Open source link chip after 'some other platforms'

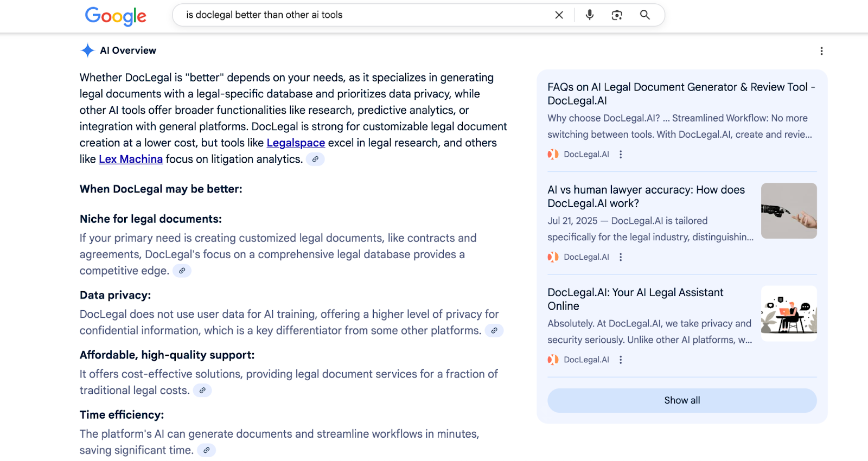(x=494, y=330)
